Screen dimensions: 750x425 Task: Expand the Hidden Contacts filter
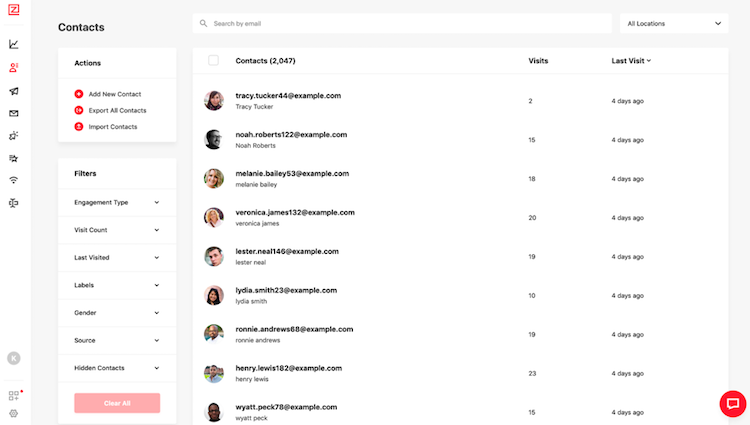117,368
